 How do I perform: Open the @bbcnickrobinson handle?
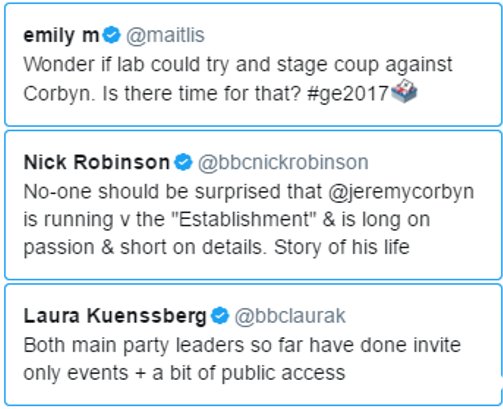tap(283, 163)
